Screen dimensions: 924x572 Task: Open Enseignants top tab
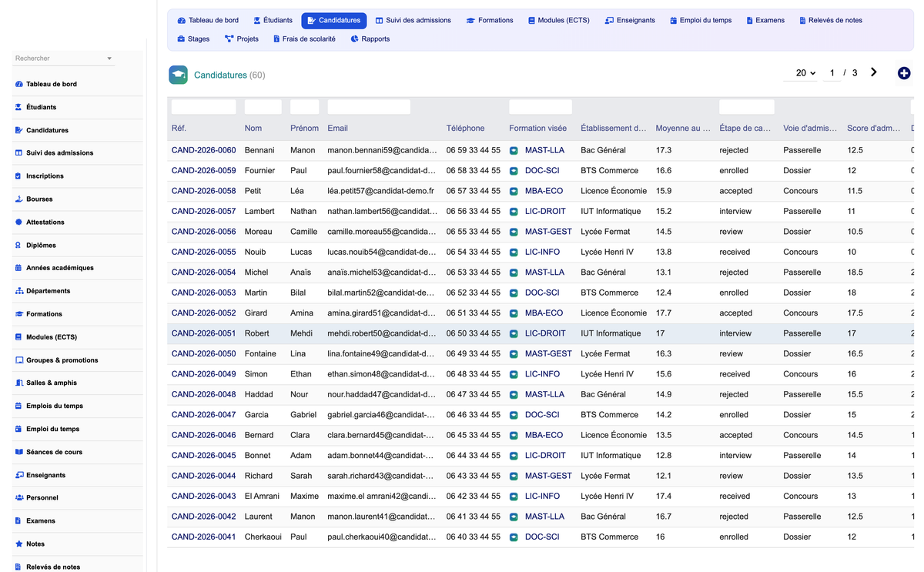tap(630, 21)
